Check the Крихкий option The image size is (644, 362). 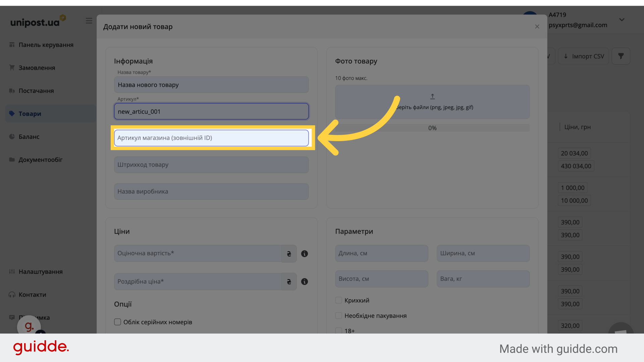click(x=339, y=300)
